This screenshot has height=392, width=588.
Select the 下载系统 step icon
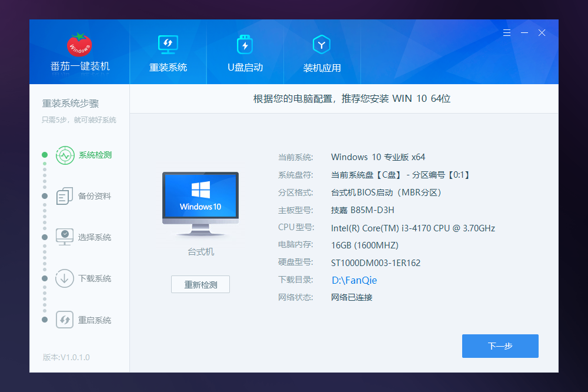pyautogui.click(x=65, y=278)
